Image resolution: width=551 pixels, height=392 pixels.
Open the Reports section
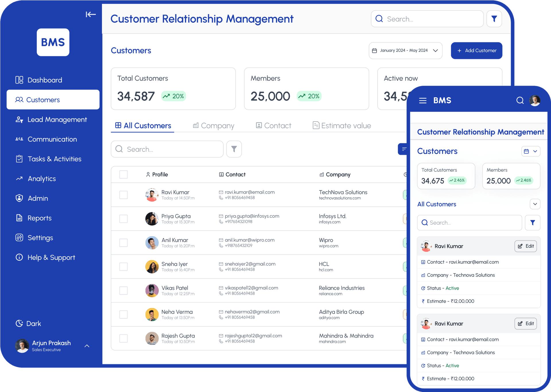coord(39,218)
